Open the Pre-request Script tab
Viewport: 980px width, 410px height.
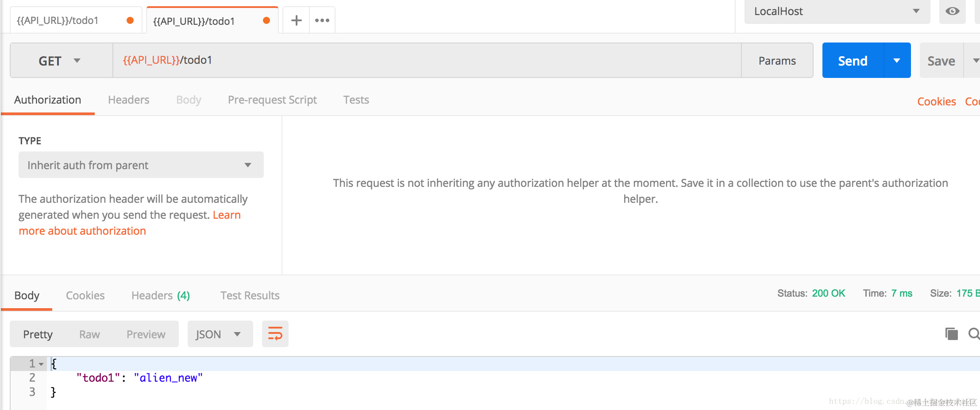click(x=272, y=100)
